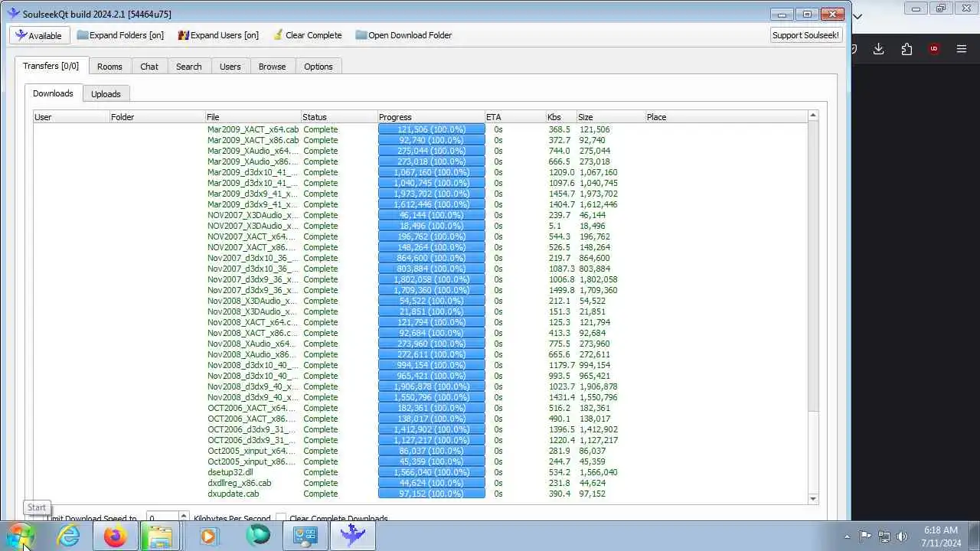The width and height of the screenshot is (980, 551).
Task: Click the network tray icon
Action: click(x=884, y=536)
